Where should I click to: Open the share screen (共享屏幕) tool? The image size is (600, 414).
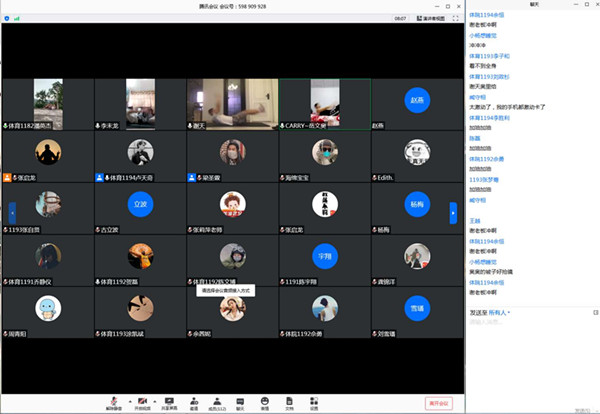[168, 402]
